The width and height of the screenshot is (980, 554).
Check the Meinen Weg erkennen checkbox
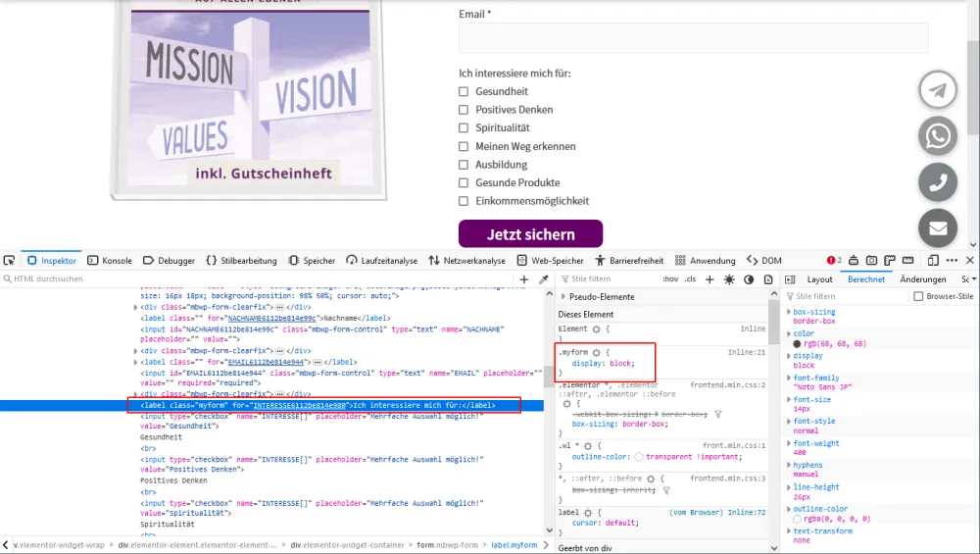coord(464,146)
